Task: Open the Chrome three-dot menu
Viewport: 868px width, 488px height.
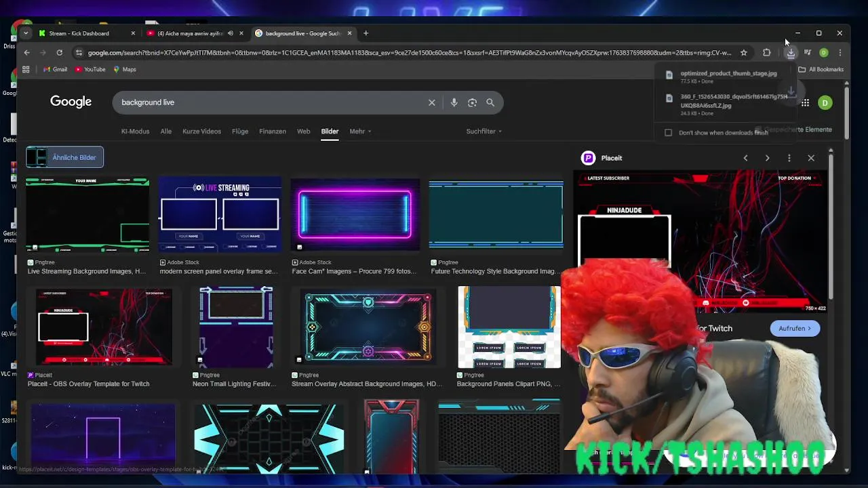Action: click(x=840, y=52)
